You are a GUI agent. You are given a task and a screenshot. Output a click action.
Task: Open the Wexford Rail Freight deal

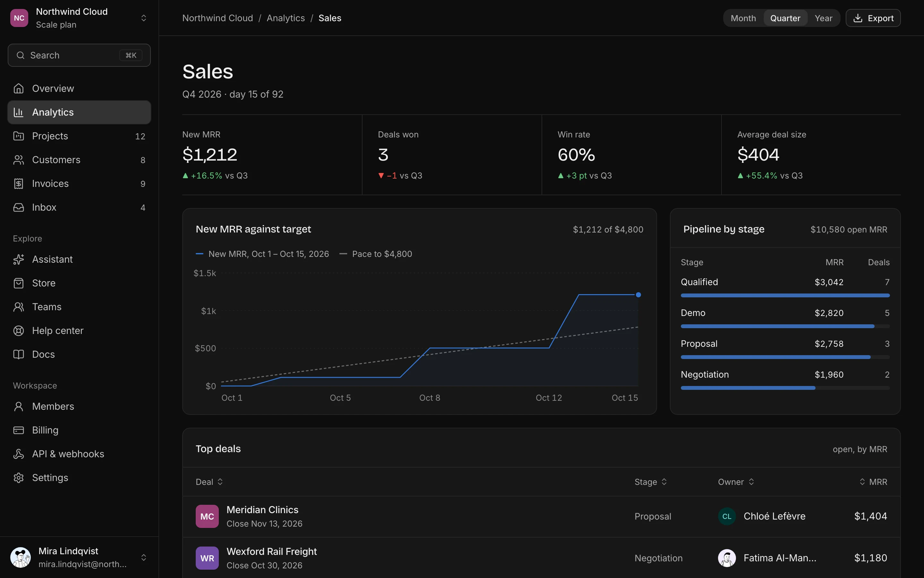(541, 558)
